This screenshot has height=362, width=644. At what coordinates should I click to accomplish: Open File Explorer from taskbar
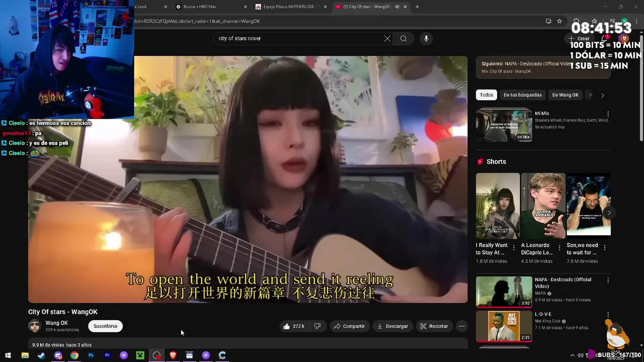tap(25, 355)
